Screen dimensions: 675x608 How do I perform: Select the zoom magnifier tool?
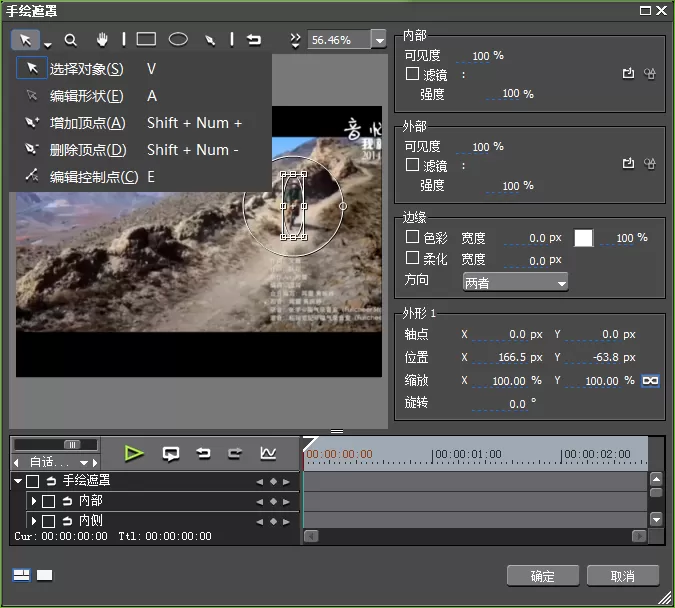pyautogui.click(x=71, y=40)
